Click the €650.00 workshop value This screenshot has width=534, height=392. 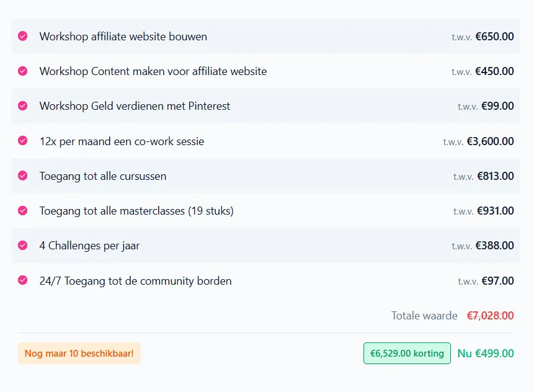click(494, 37)
